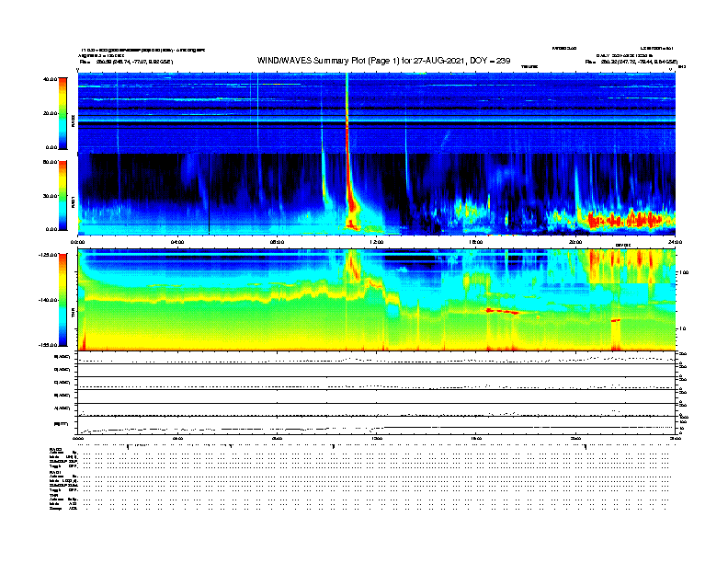The width and height of the screenshot is (728, 563).
Task: Click the -125.00 label on TNR color scale
Action: pyautogui.click(x=48, y=255)
